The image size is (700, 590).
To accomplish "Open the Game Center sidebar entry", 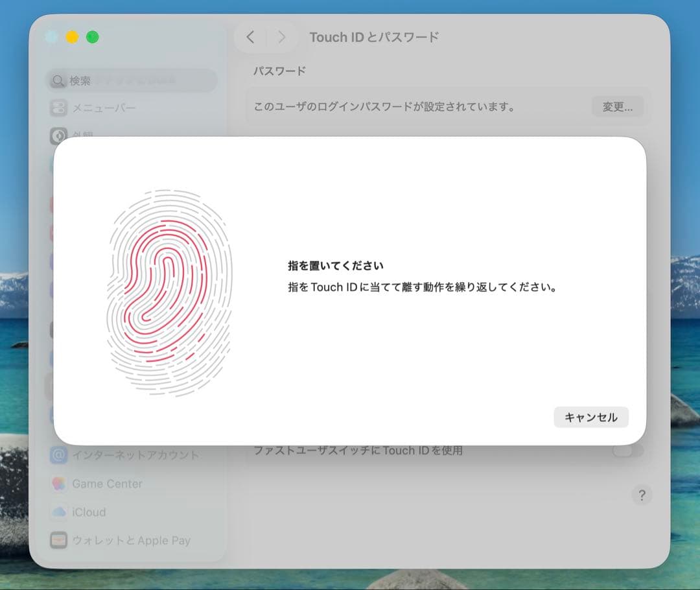I will pyautogui.click(x=107, y=484).
